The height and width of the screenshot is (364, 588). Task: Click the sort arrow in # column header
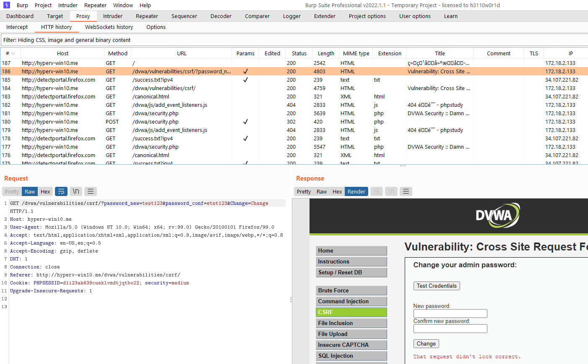[13, 53]
